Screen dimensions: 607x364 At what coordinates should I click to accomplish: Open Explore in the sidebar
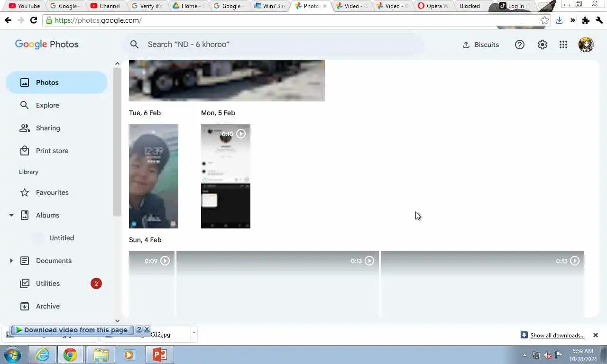point(56,105)
